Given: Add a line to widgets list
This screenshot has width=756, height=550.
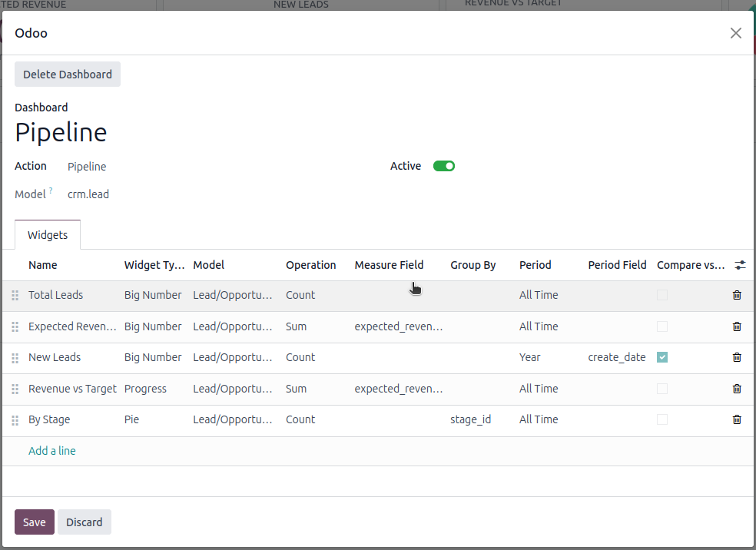Looking at the screenshot, I should coord(52,451).
